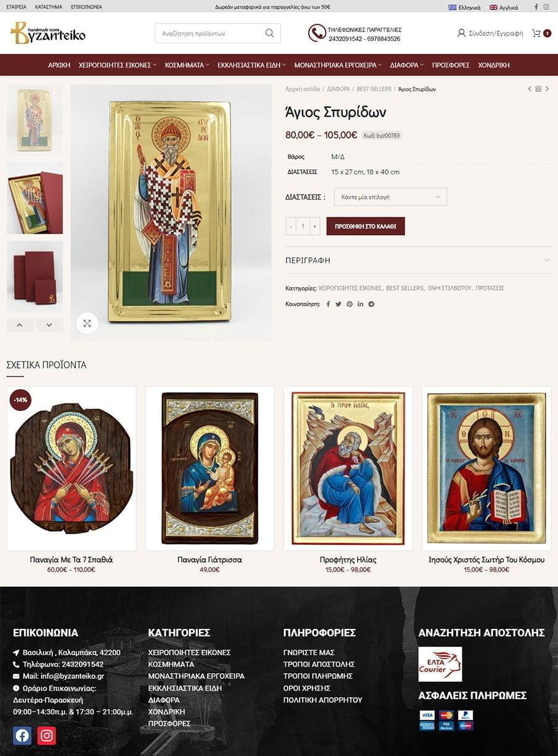Image resolution: width=558 pixels, height=756 pixels.
Task: Go to next product arrow
Action: coord(547,89)
